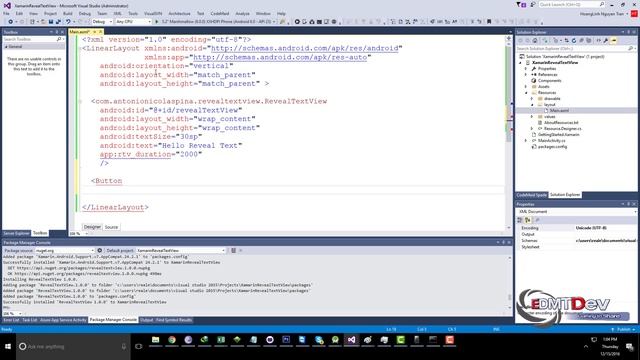Click the Navigate Backward toolbar icon

coord(10,22)
